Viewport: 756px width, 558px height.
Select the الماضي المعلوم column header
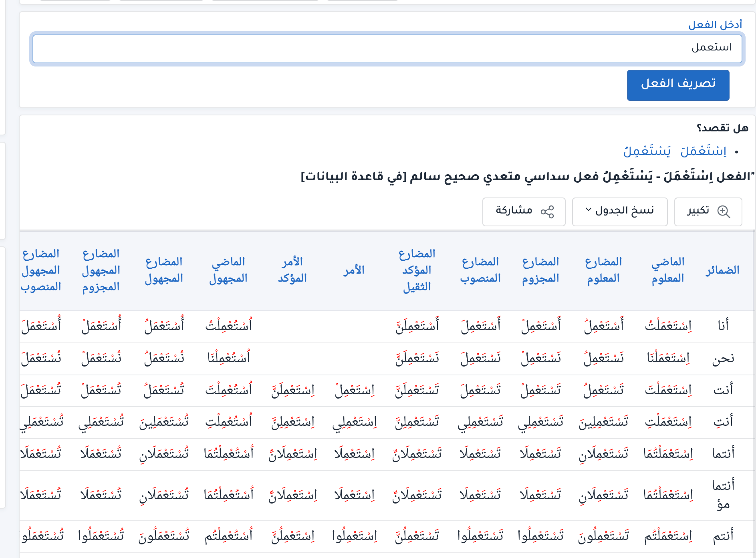668,270
